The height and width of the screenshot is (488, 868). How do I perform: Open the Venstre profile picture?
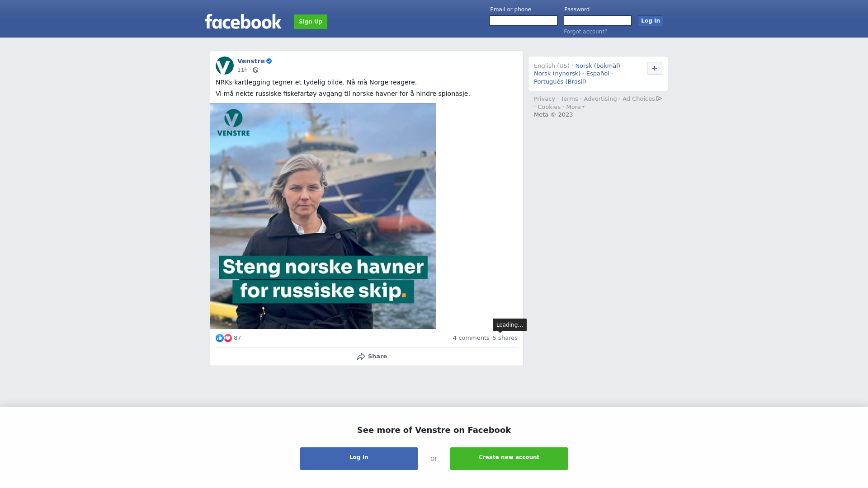(x=225, y=66)
